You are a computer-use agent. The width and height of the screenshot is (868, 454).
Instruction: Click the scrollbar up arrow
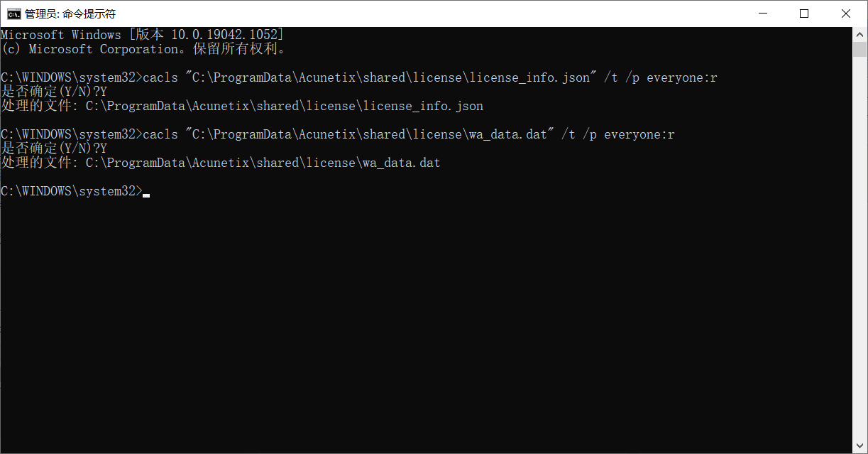[860, 33]
